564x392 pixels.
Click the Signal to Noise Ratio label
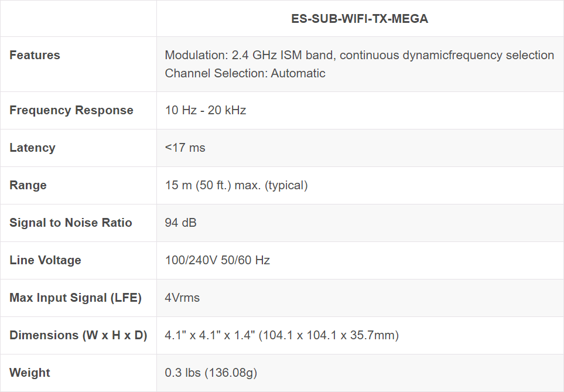pyautogui.click(x=71, y=223)
